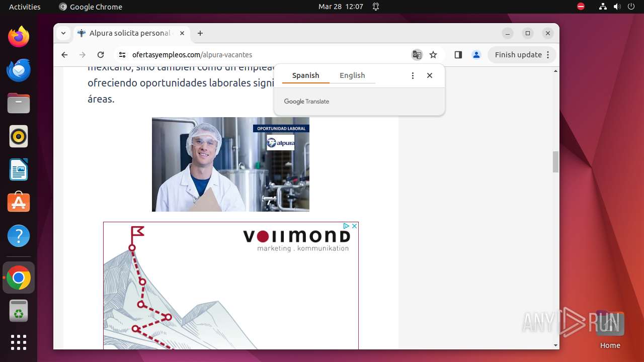Minimize the Chrome window
The image size is (644, 362).
[508, 33]
